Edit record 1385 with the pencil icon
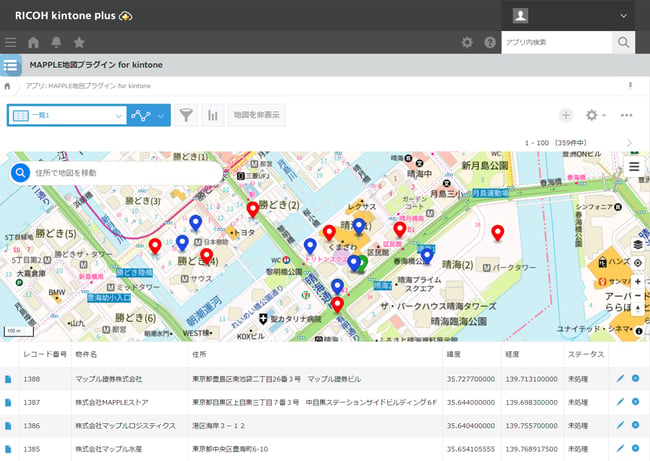Image resolution: width=650 pixels, height=461 pixels. (x=620, y=448)
